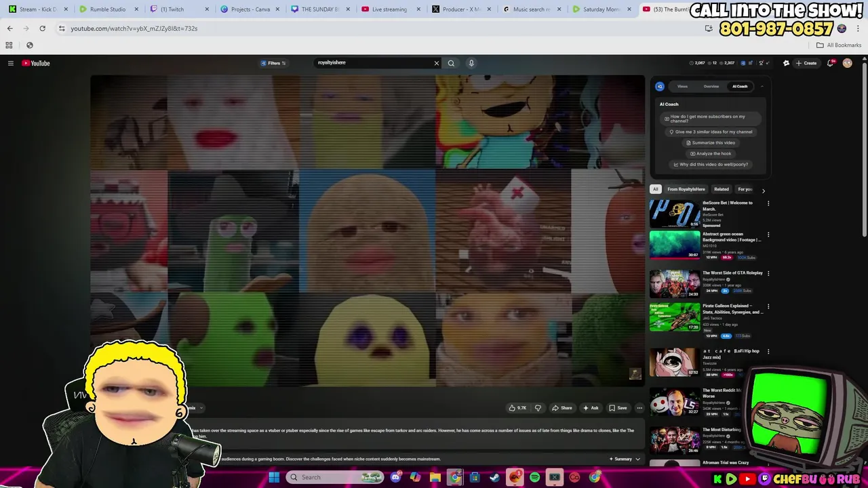
Task: Open All Bookmarks folder
Action: tap(839, 45)
